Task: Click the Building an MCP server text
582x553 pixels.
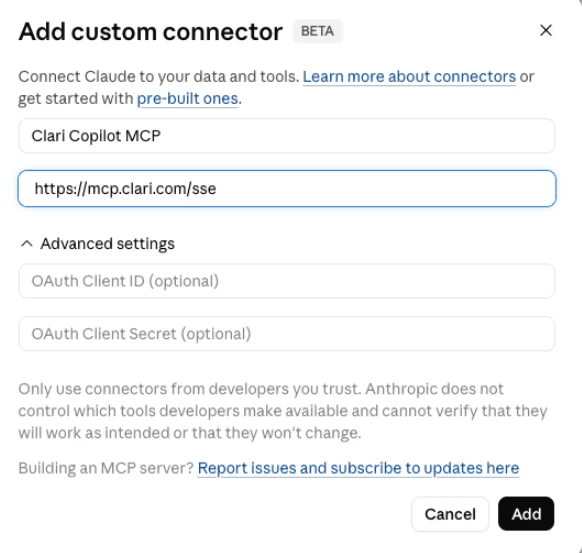Action: point(106,468)
